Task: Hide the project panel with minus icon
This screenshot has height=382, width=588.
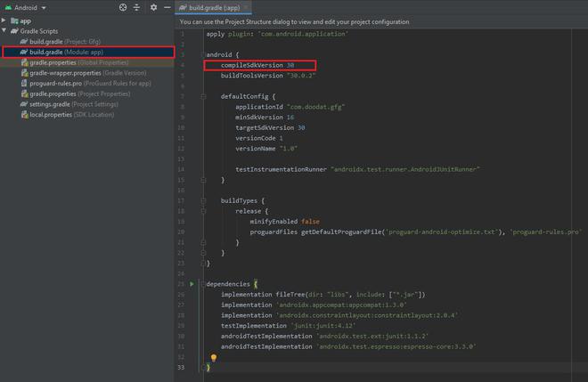Action: 167,7
